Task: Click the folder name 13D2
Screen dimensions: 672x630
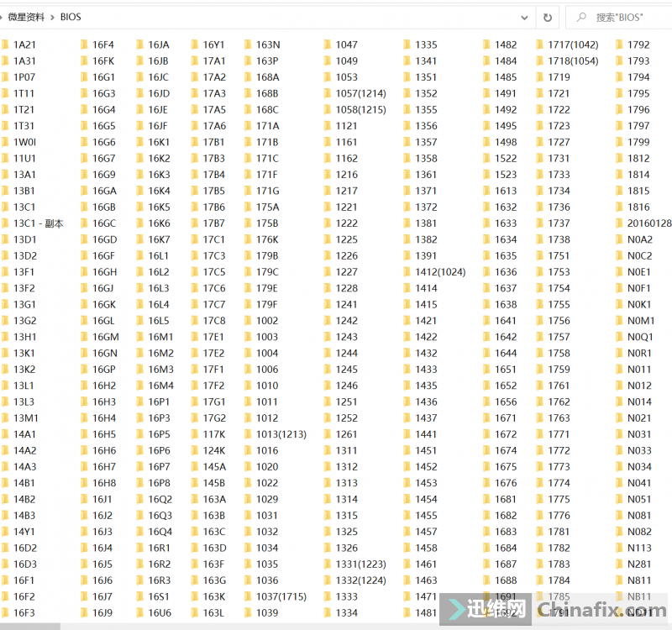Action: pos(25,256)
